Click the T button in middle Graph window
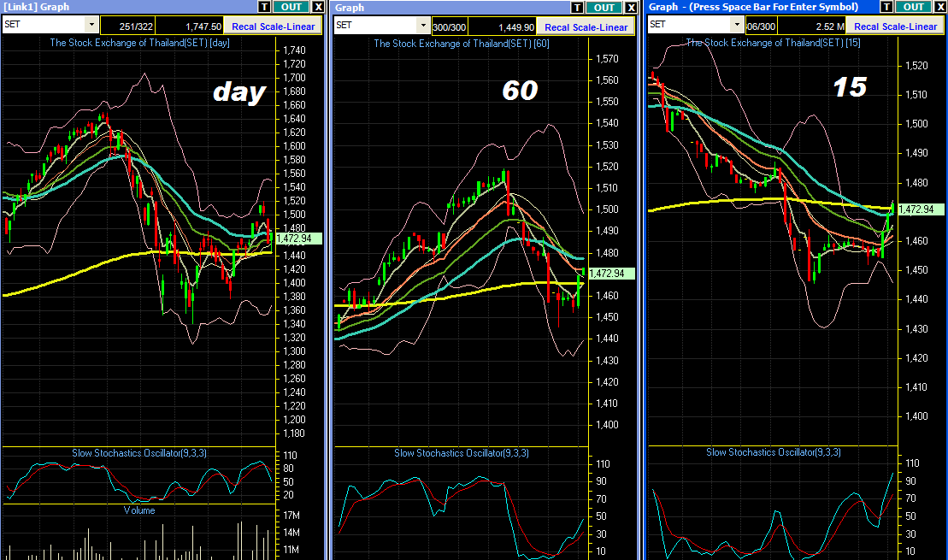 pos(577,7)
